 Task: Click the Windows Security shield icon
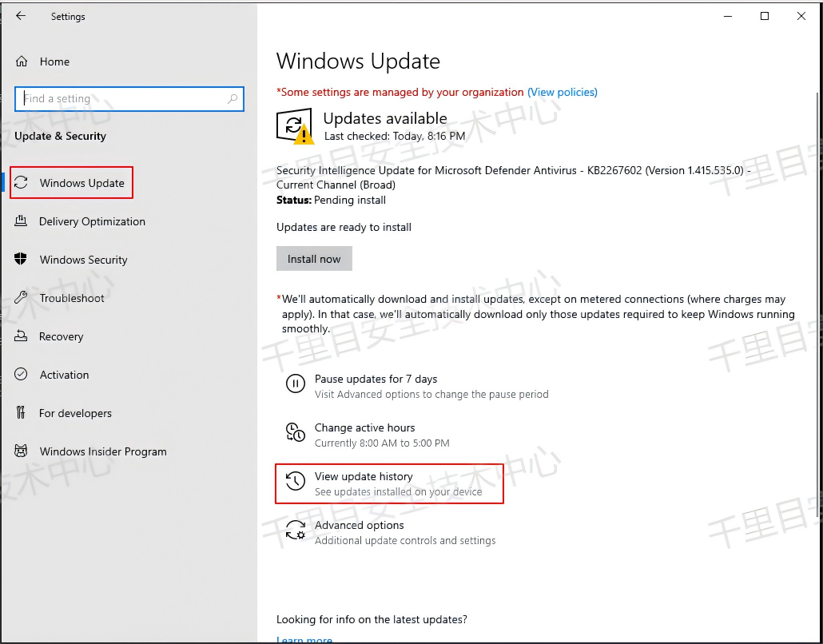coord(21,260)
